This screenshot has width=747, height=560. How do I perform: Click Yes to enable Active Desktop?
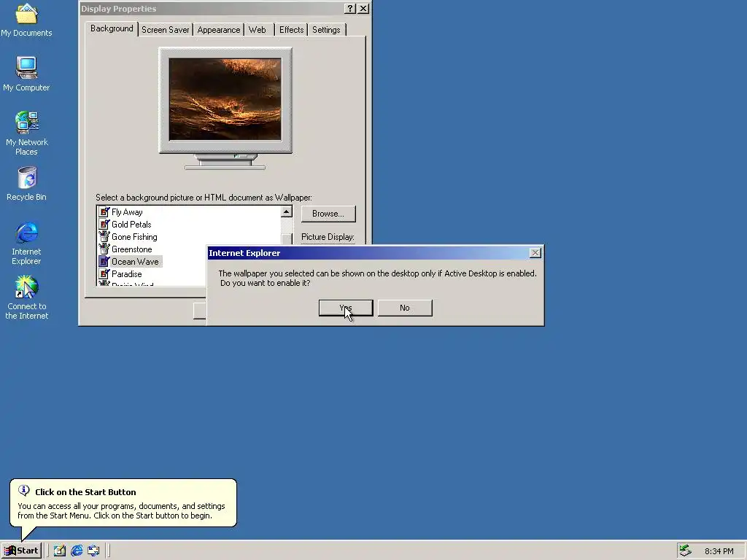(346, 308)
